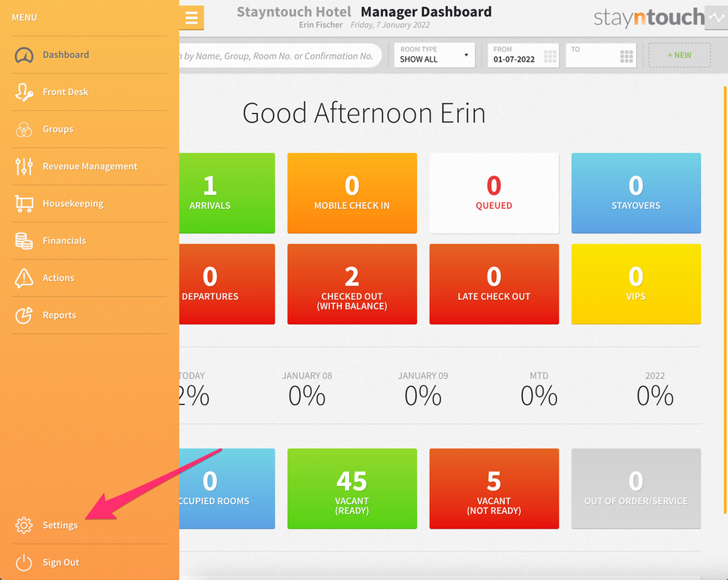Screen dimensions: 728x580
Task: Open Dashboard from the menu
Action: coord(66,55)
